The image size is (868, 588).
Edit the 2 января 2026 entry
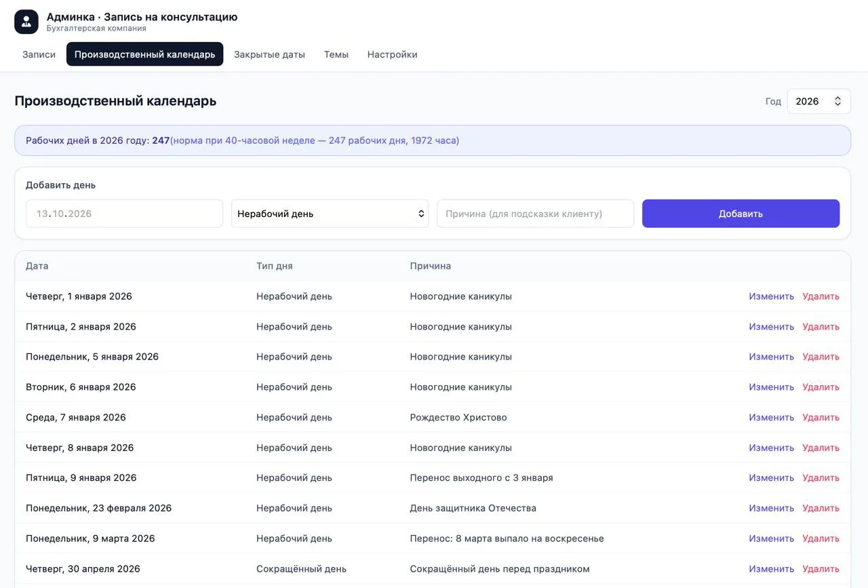(x=771, y=327)
